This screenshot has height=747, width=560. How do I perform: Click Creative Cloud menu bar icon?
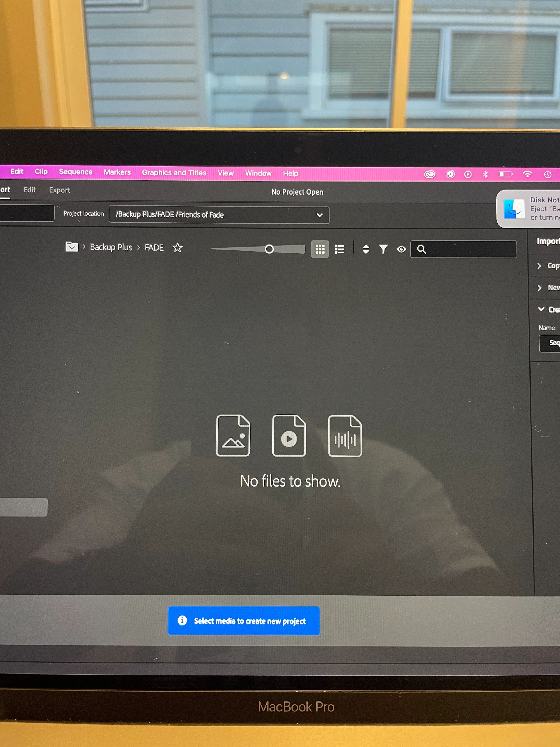(x=429, y=174)
